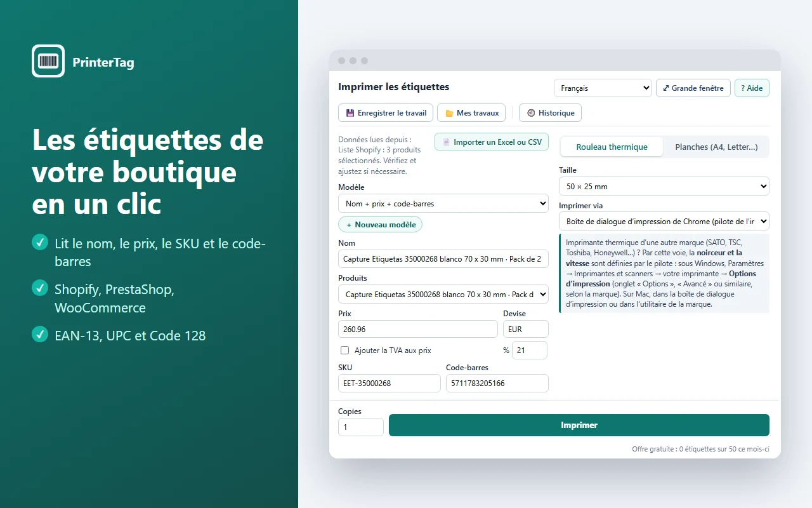
Task: Click the PrinterTag brand name
Action: (103, 62)
